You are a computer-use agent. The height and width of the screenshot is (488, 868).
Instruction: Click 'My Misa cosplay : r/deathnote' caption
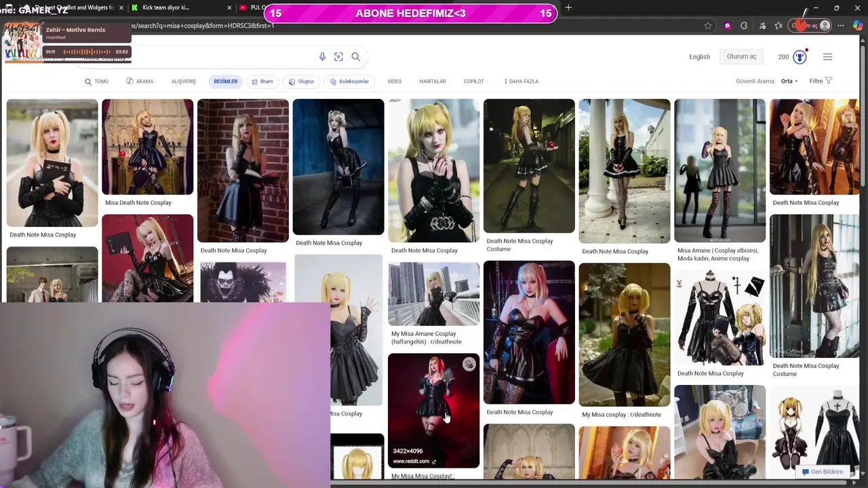coord(621,415)
